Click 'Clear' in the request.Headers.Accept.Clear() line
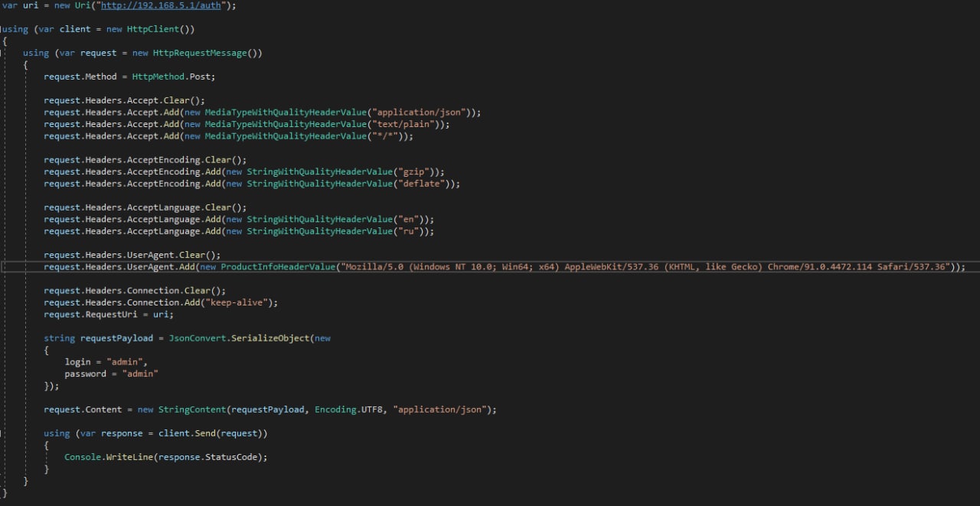Viewport: 980px width, 506px height. click(x=176, y=100)
